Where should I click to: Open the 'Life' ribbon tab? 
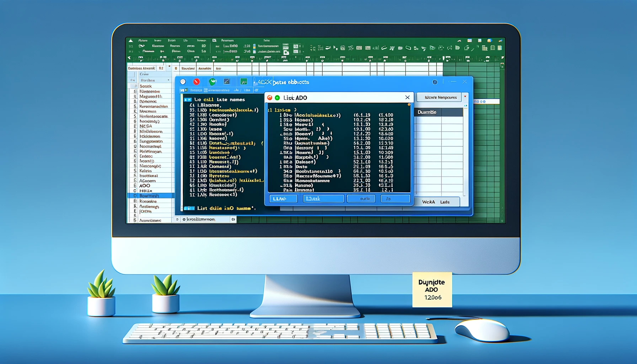[x=186, y=41]
